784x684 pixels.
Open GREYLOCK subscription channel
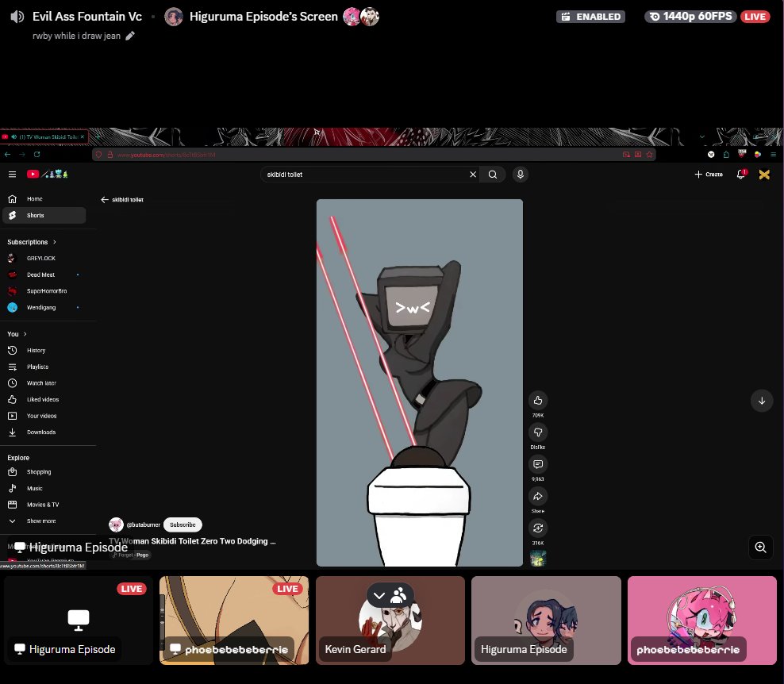(x=44, y=259)
